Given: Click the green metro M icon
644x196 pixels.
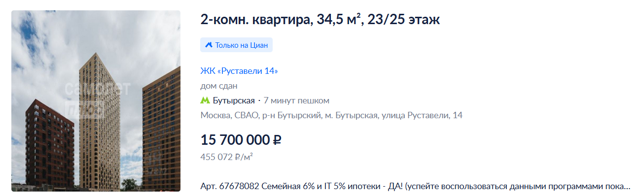Looking at the screenshot, I should 205,100.
